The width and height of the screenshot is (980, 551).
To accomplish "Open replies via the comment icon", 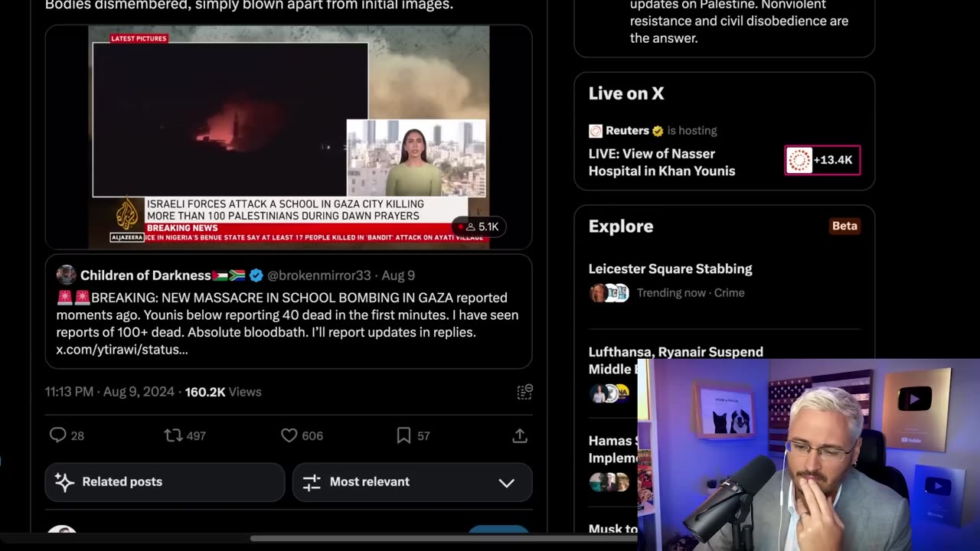I will 57,435.
